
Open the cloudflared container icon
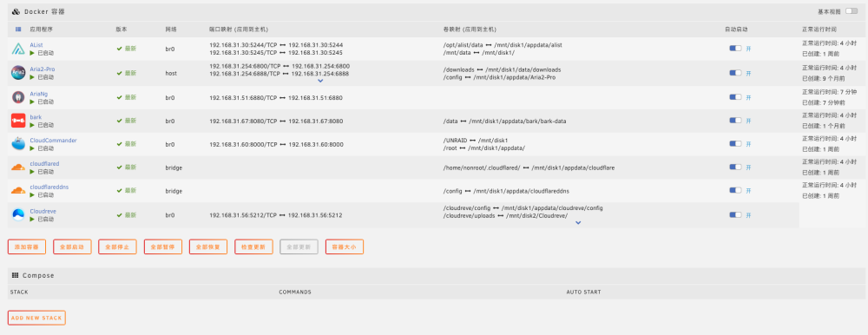pyautogui.click(x=18, y=167)
